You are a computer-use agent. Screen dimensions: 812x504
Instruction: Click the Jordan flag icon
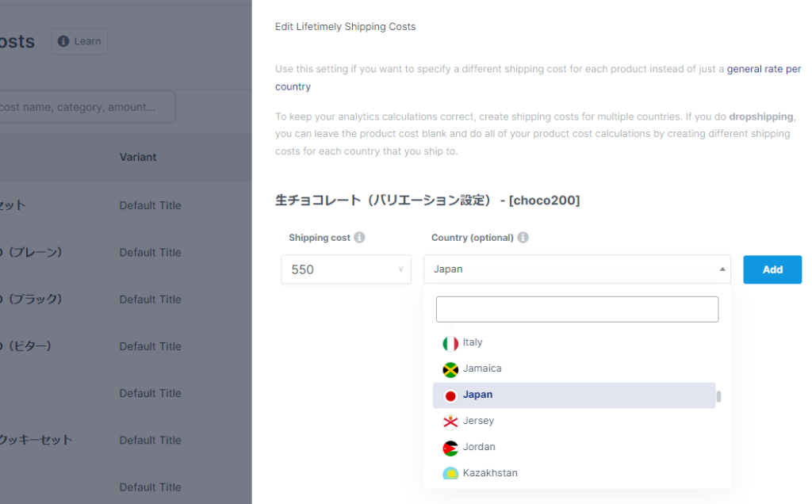[450, 447]
